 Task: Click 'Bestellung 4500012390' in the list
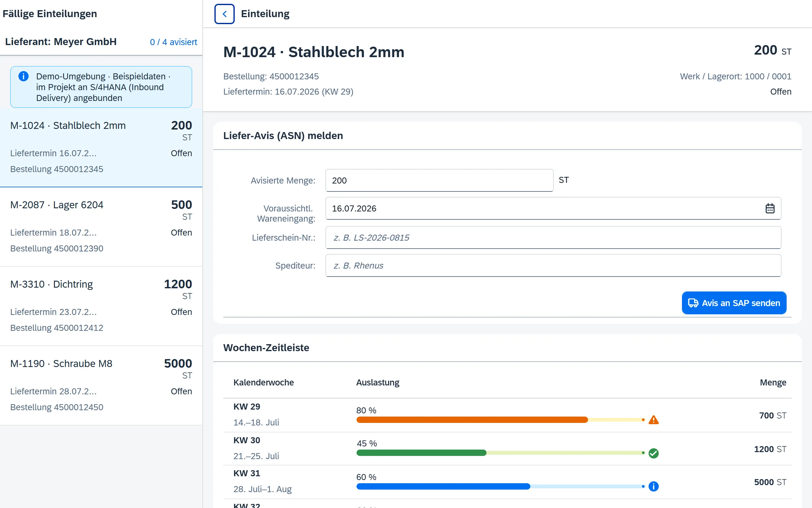(57, 248)
